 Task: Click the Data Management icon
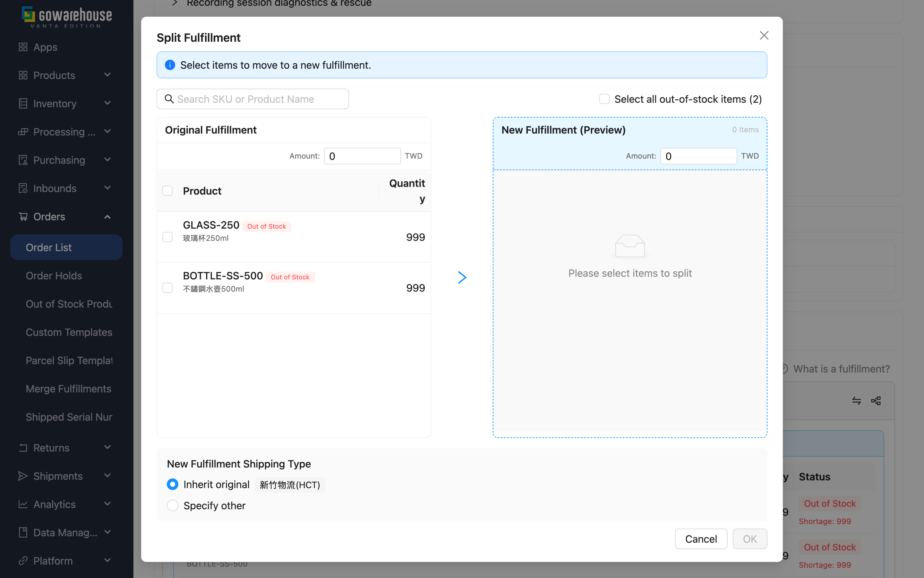[23, 532]
